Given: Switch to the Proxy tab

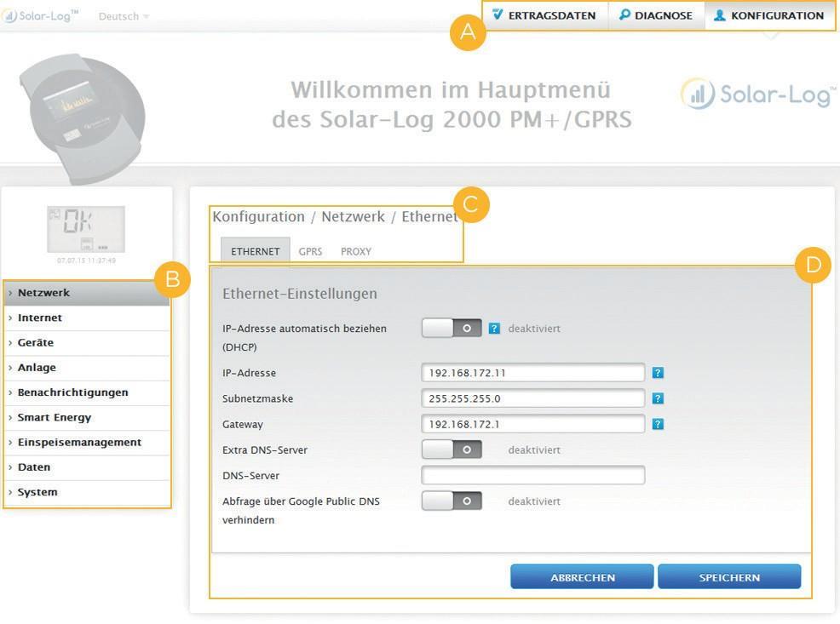Looking at the screenshot, I should point(356,251).
